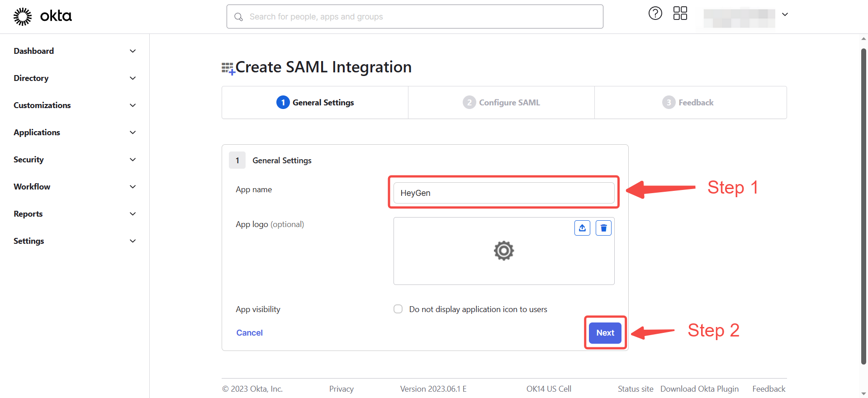This screenshot has height=398, width=868.
Task: Open the apps grid icon
Action: tap(680, 14)
